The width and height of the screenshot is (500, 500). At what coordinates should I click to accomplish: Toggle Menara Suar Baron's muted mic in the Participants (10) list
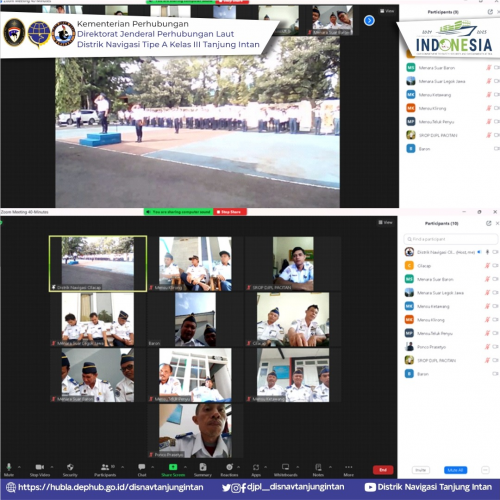click(487, 279)
